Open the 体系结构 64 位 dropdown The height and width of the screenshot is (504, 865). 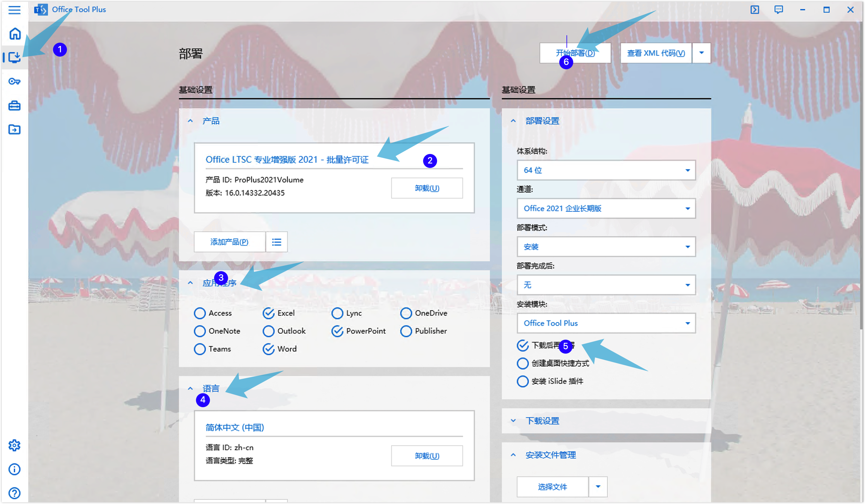point(606,170)
